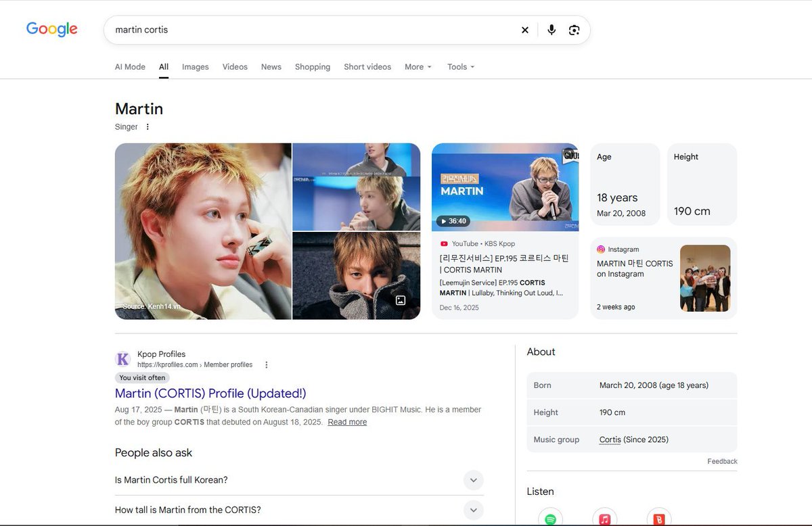Open "Martin (CORTIS) Profile (Updated!)" result
Viewport: 812px width, 526px height.
(x=210, y=393)
